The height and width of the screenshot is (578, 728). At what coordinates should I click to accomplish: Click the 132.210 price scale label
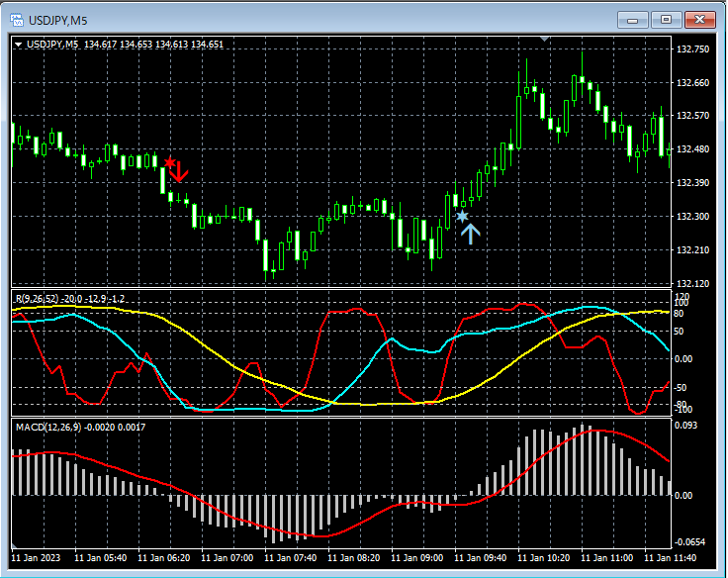click(x=693, y=250)
